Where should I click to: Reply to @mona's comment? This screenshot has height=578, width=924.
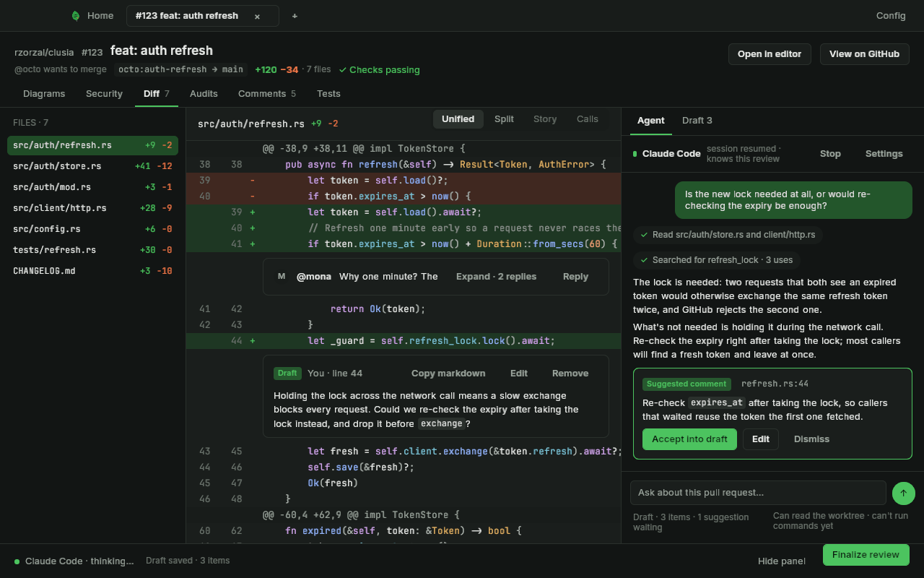point(575,277)
